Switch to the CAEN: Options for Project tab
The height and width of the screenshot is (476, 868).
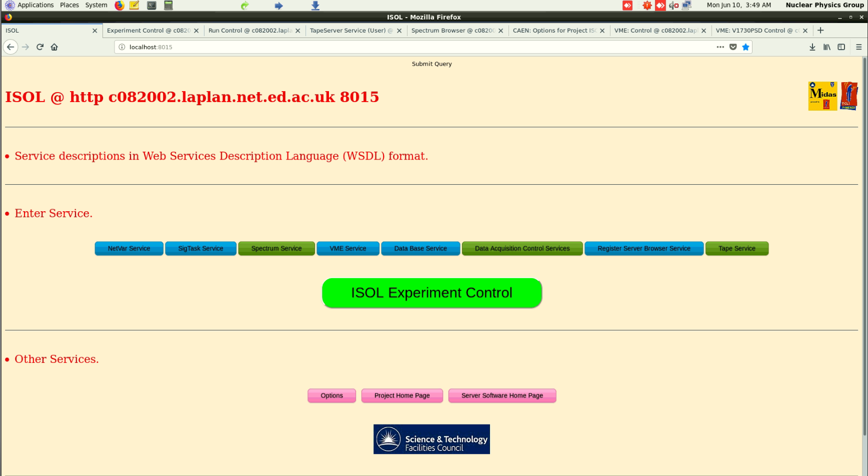click(x=559, y=31)
